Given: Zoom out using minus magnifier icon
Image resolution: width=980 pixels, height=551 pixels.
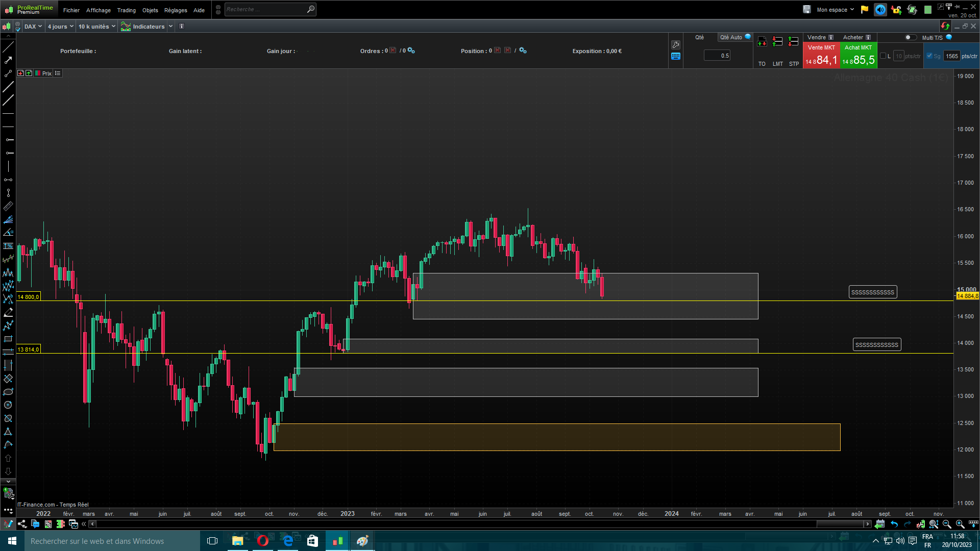Looking at the screenshot, I should click(x=947, y=524).
